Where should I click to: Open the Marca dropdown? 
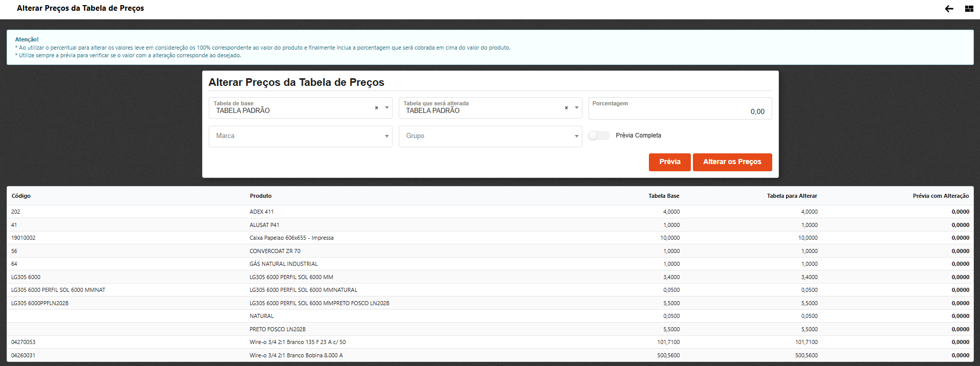click(x=300, y=136)
